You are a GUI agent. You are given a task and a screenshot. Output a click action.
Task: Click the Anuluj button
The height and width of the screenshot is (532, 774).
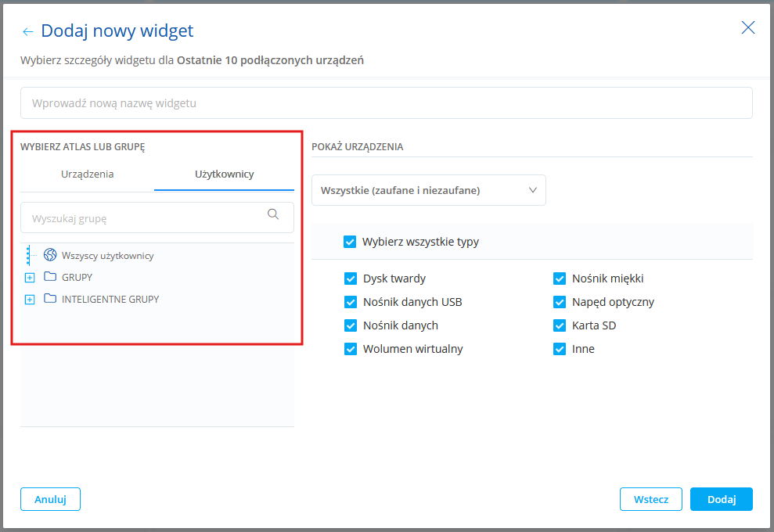click(x=50, y=499)
